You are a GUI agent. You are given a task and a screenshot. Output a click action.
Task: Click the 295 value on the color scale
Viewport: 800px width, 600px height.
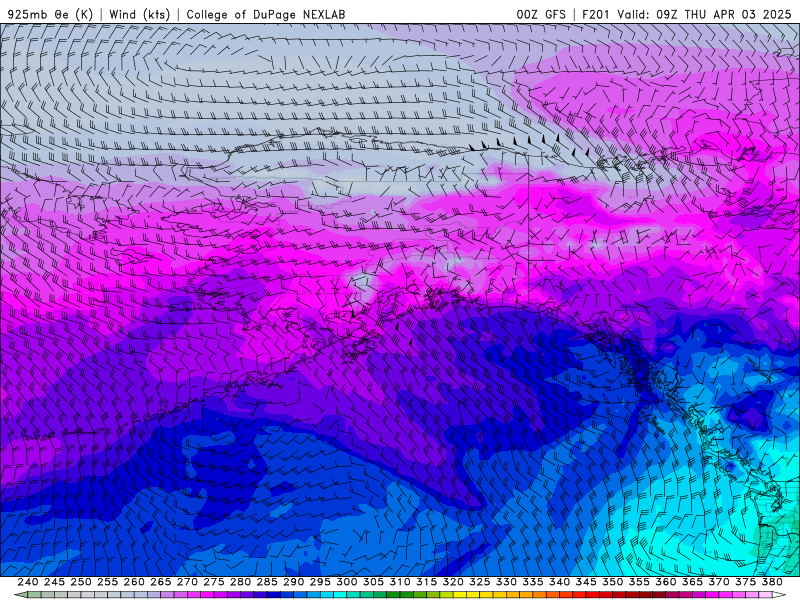[x=320, y=582]
